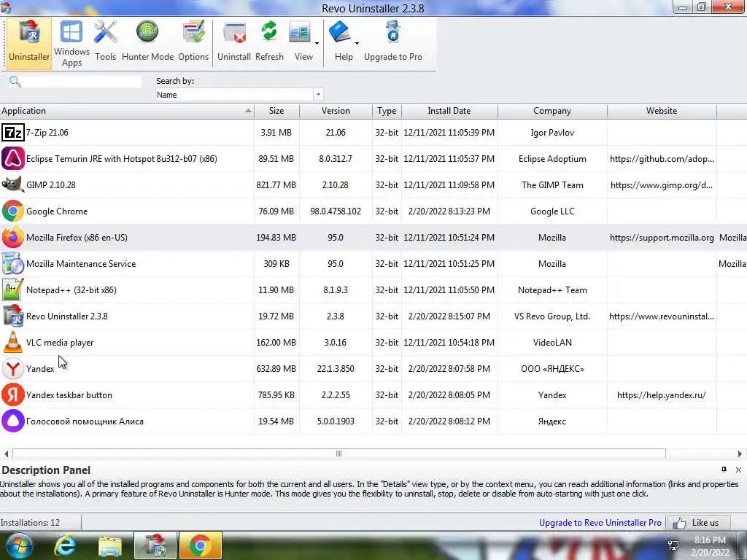Screen dimensions: 747x560
Task: Click the network tray icon
Action: coord(673,545)
